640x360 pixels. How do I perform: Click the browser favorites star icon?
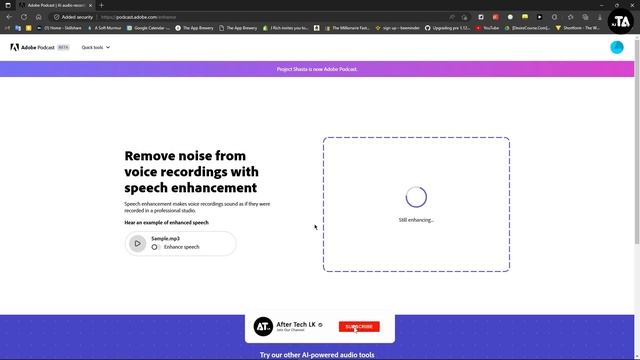(571, 17)
